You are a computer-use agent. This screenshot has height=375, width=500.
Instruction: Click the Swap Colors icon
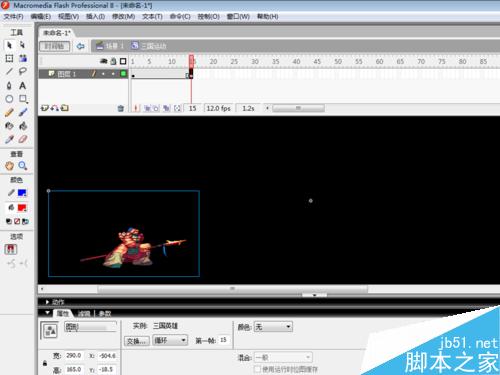[x=25, y=221]
